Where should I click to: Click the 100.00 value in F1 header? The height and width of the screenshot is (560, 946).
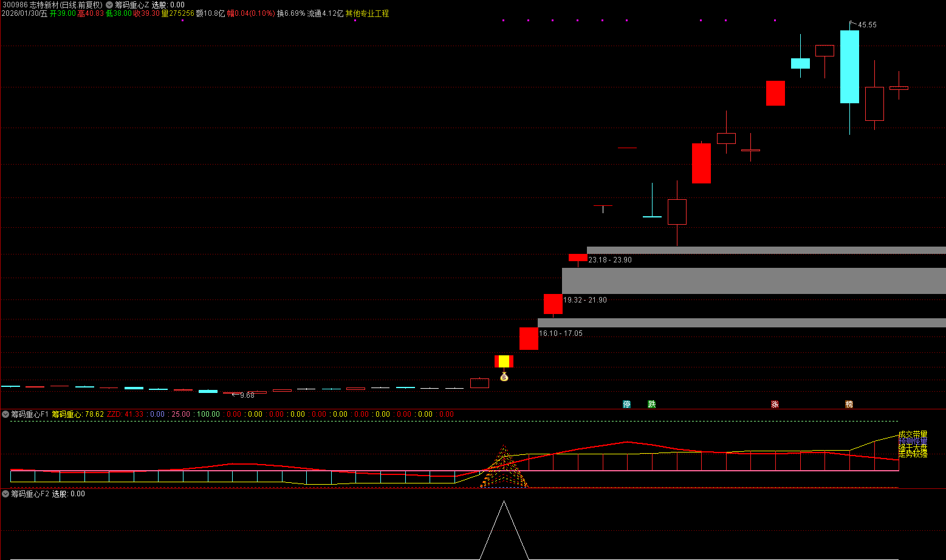(x=208, y=414)
